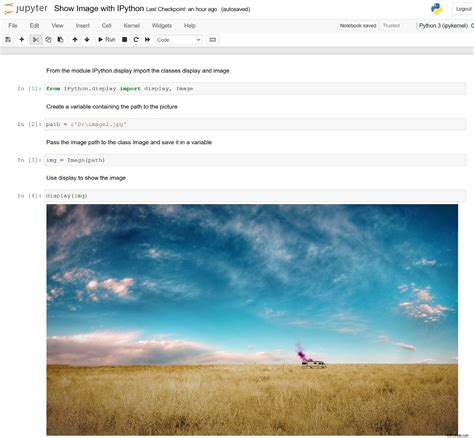
Task: Click the notebook title Show Image with IPython
Action: (99, 9)
